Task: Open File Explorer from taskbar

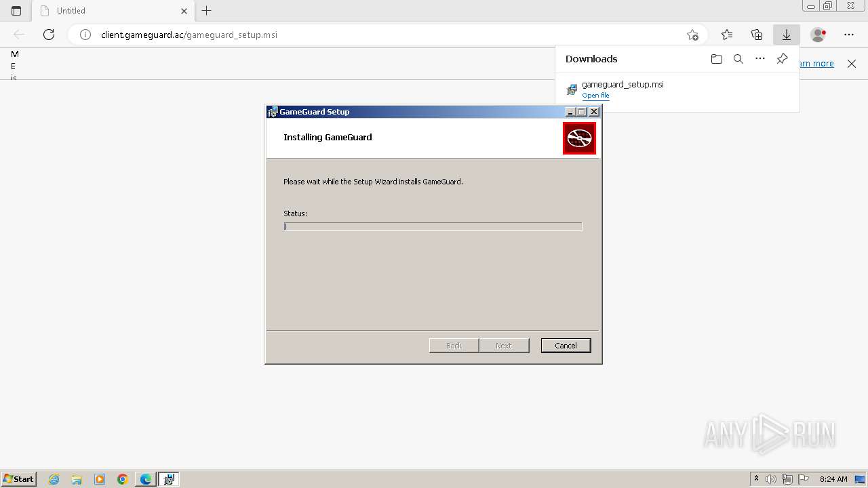Action: pyautogui.click(x=77, y=479)
